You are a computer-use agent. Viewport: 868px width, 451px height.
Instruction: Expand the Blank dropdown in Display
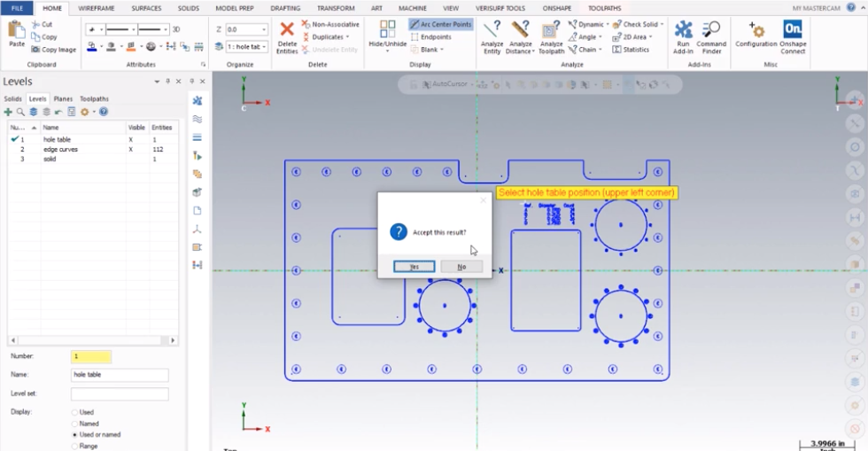pos(442,50)
